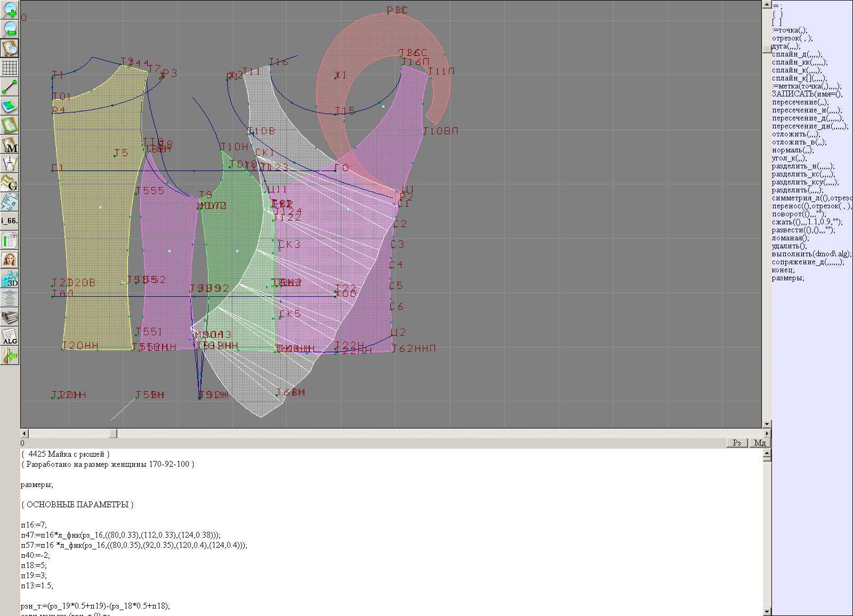Image resolution: width=853 pixels, height=616 pixels.
Task: Insert the сплайн_д(,,,,); command from list
Action: pyautogui.click(x=797, y=54)
